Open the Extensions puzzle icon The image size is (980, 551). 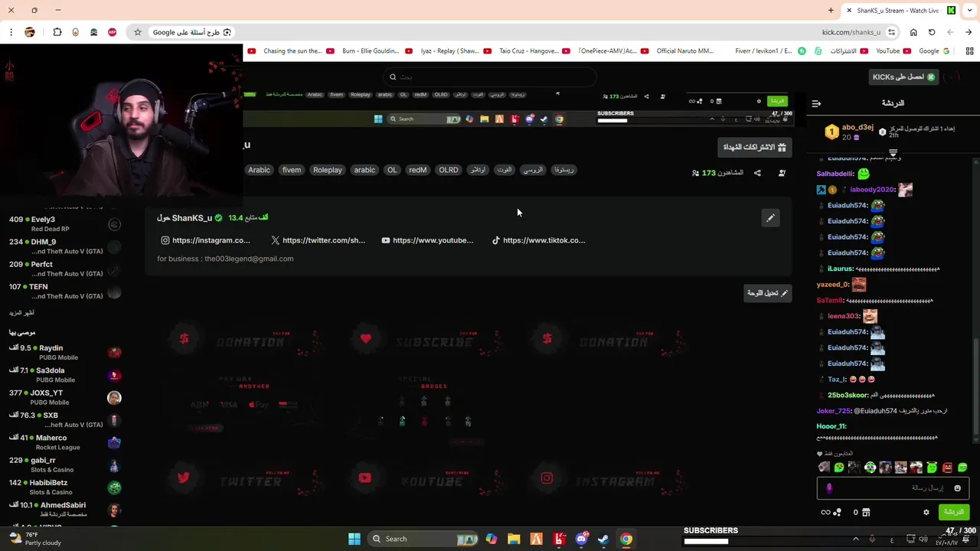click(57, 32)
